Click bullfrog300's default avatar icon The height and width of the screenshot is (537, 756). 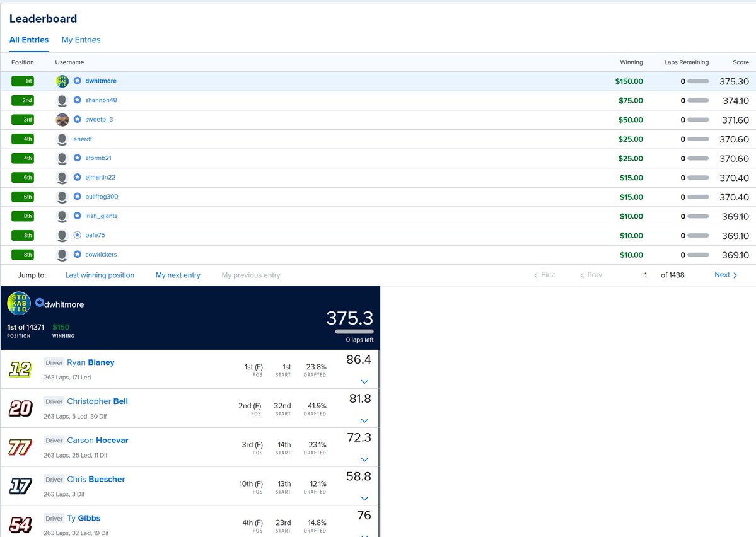pos(62,197)
